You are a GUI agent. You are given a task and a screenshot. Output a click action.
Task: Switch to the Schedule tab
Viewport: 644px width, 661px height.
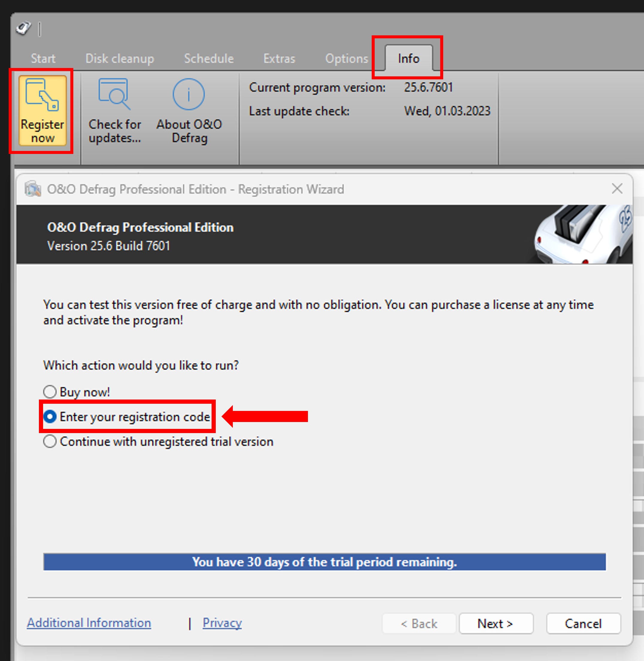click(208, 58)
